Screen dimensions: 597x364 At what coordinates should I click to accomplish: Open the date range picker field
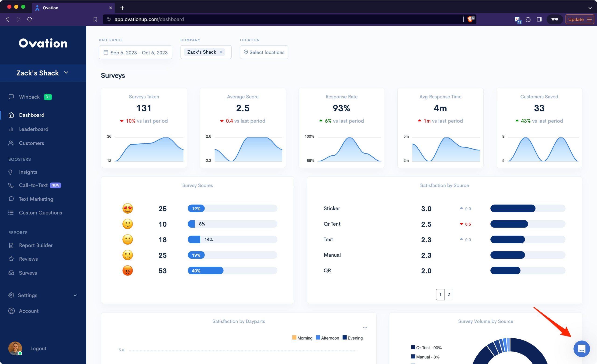pyautogui.click(x=135, y=52)
